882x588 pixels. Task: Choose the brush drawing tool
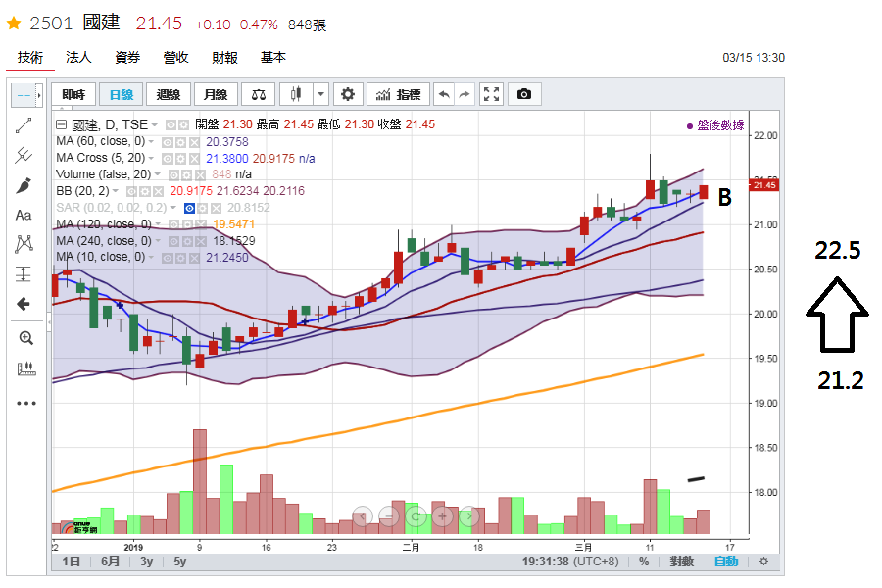coord(24,185)
